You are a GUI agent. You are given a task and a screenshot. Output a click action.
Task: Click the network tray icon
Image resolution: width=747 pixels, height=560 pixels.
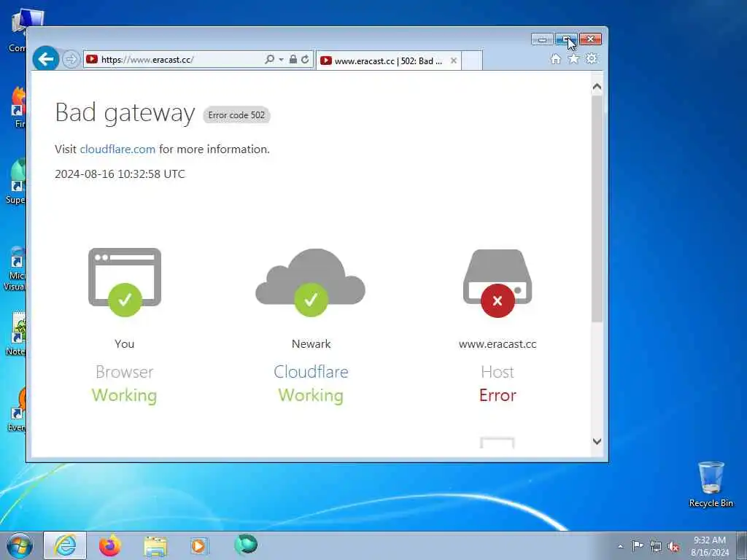[656, 546]
